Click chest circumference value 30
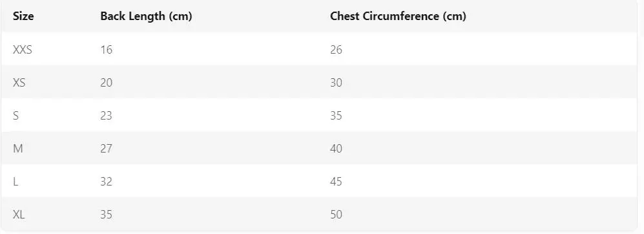 click(336, 83)
